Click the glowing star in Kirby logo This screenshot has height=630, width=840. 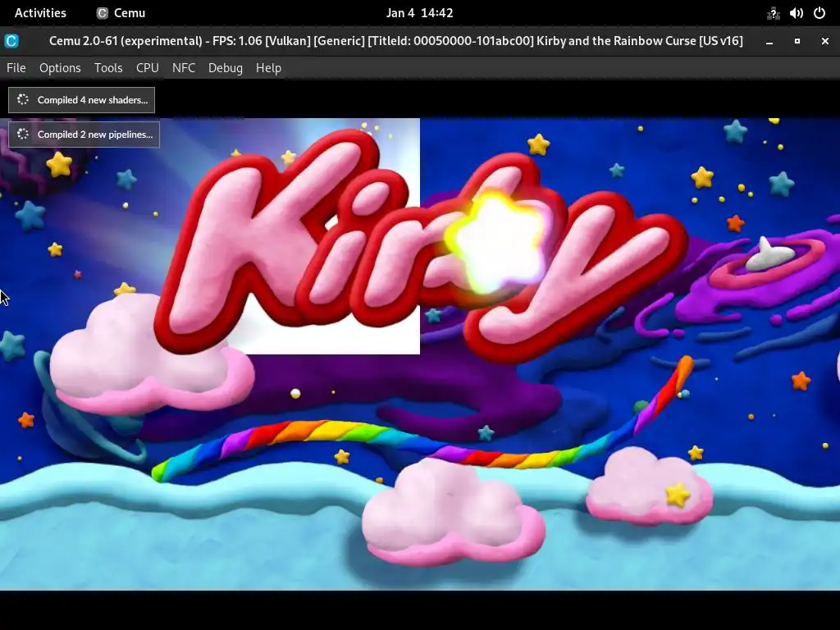point(496,244)
